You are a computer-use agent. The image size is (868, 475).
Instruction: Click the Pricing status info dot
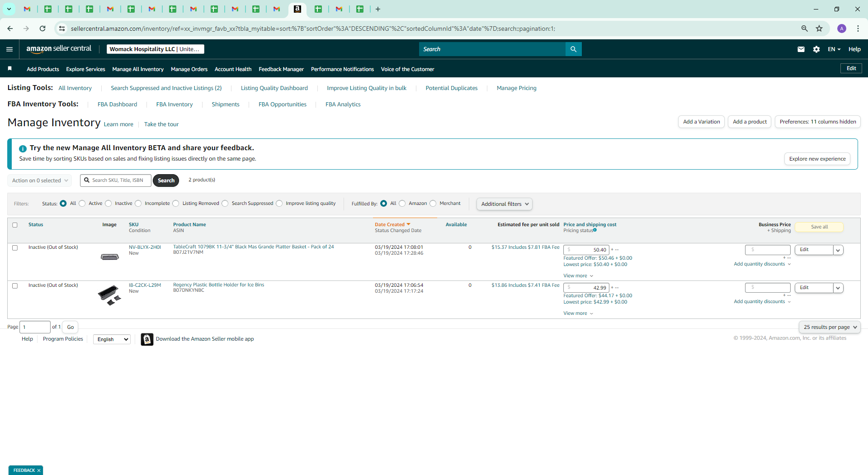click(595, 230)
